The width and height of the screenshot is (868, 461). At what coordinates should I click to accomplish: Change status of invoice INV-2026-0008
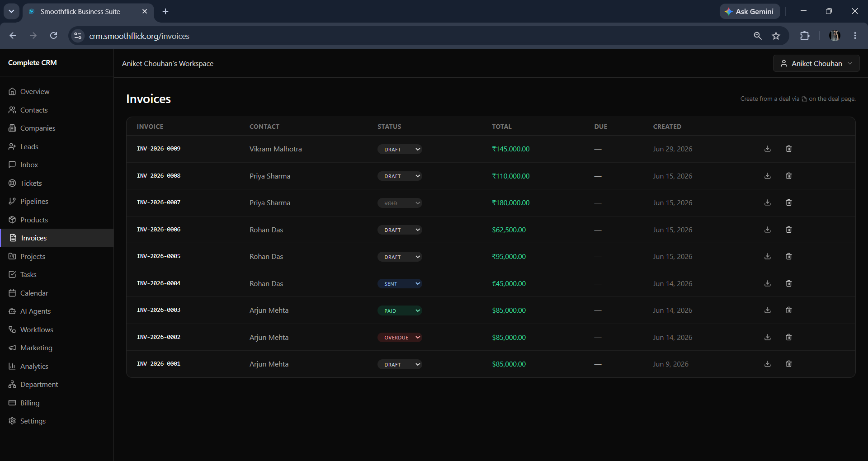[x=400, y=176]
